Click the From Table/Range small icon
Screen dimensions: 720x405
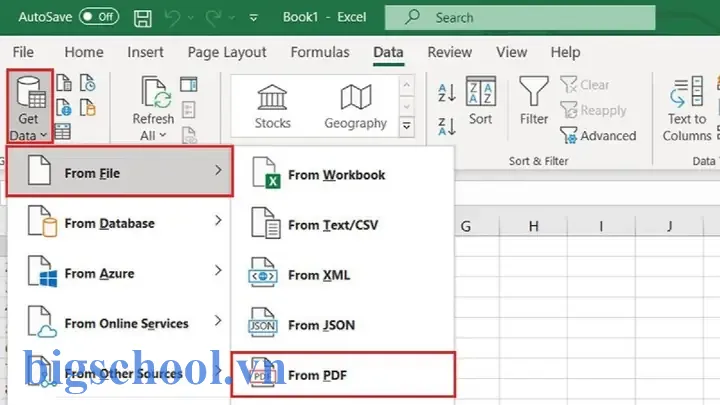(x=63, y=132)
